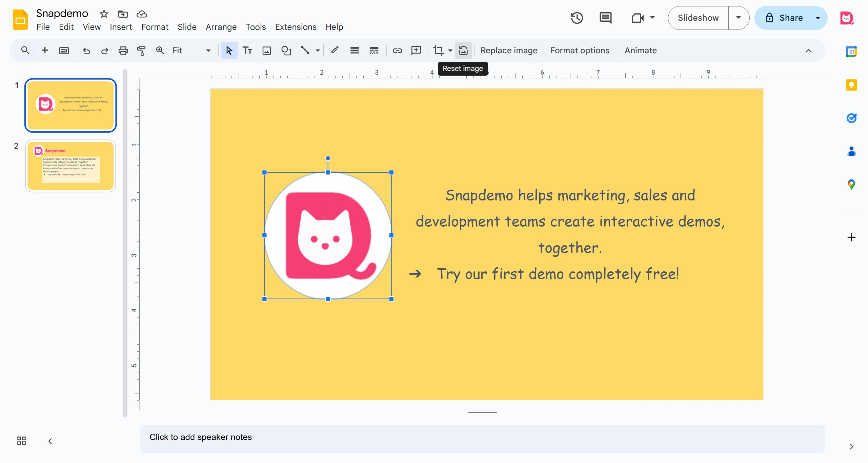Expand the mask image dropdown arrow
The width and height of the screenshot is (868, 463).
tap(450, 51)
